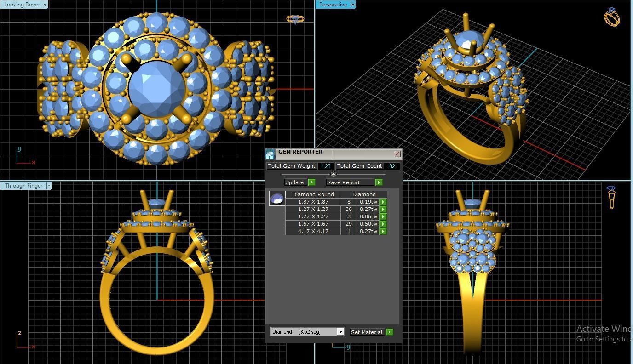Click the ring side-view icon in bottom-right viewport
The height and width of the screenshot is (364, 633).
coord(611,197)
